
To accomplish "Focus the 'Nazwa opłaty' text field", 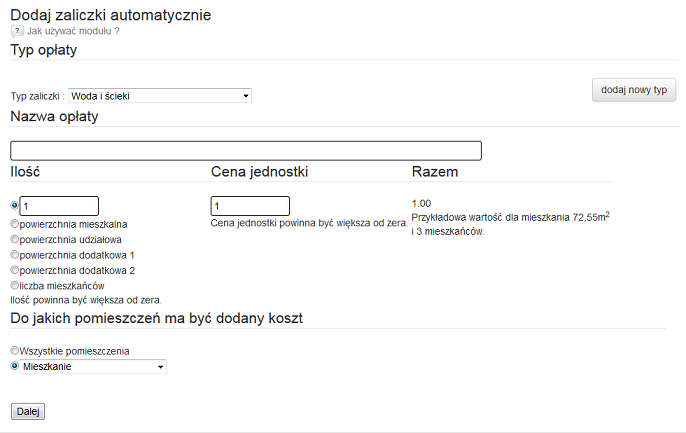I will [246, 150].
